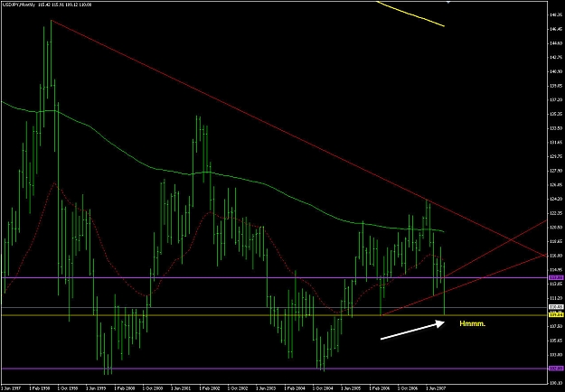Click the 1 Jan 1997 date label
The height and width of the screenshot is (392, 565).
(x=11, y=389)
